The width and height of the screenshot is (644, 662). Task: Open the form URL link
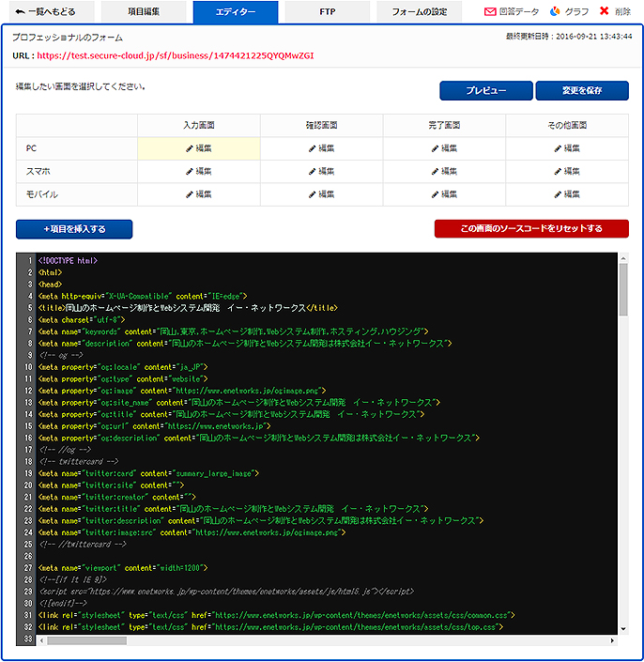(x=176, y=55)
